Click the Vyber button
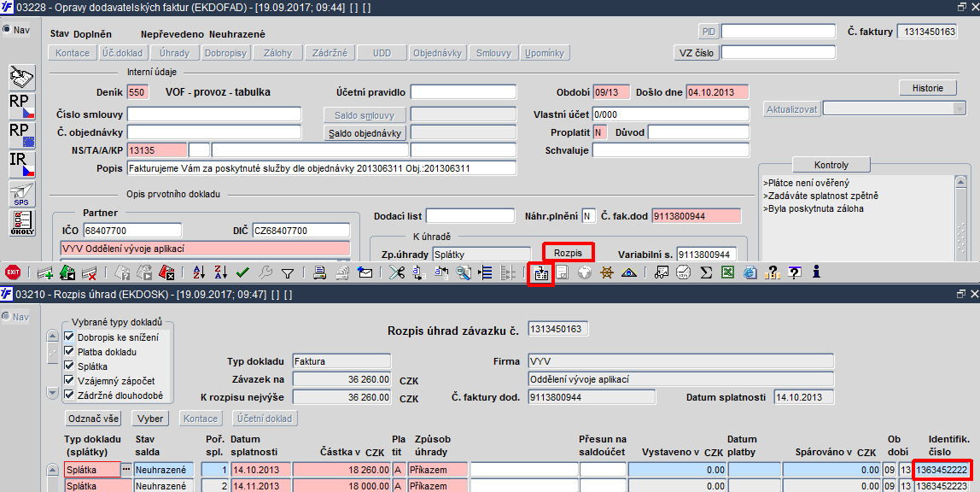The width and height of the screenshot is (980, 492). tap(150, 419)
